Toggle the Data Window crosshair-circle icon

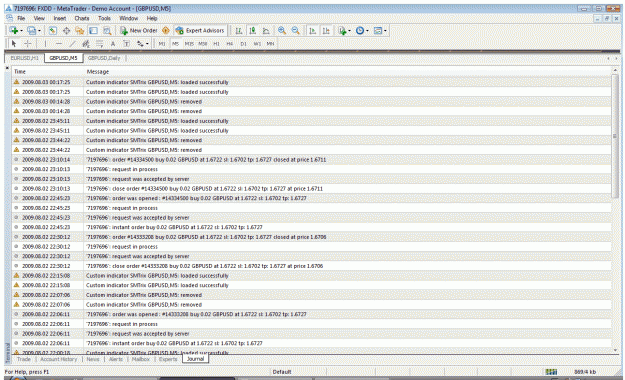(66, 31)
